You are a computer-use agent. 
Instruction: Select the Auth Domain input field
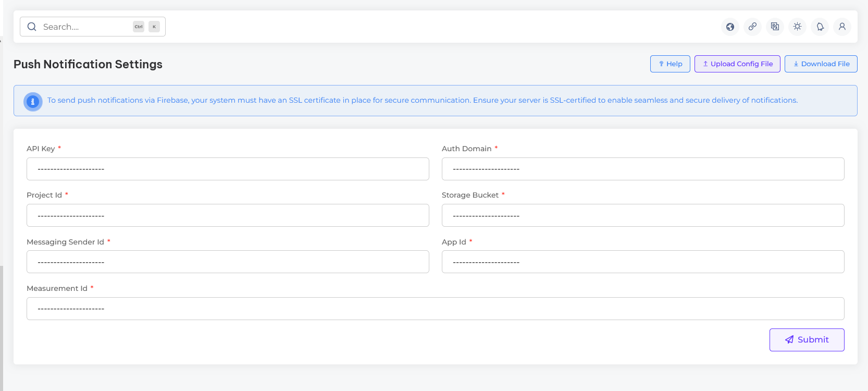(642, 169)
